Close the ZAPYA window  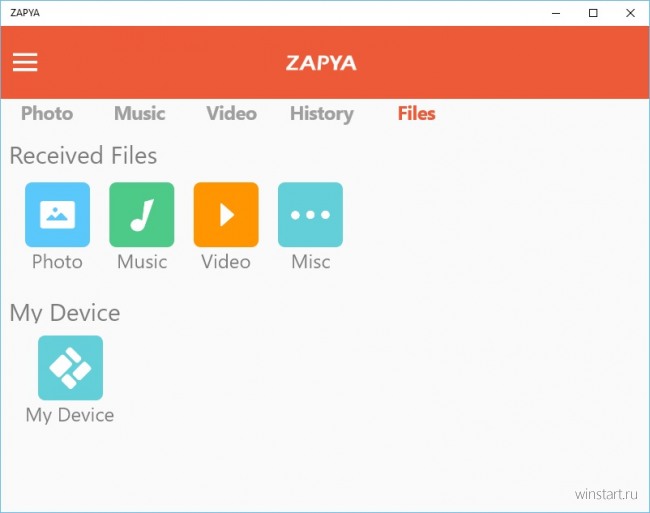coord(631,13)
